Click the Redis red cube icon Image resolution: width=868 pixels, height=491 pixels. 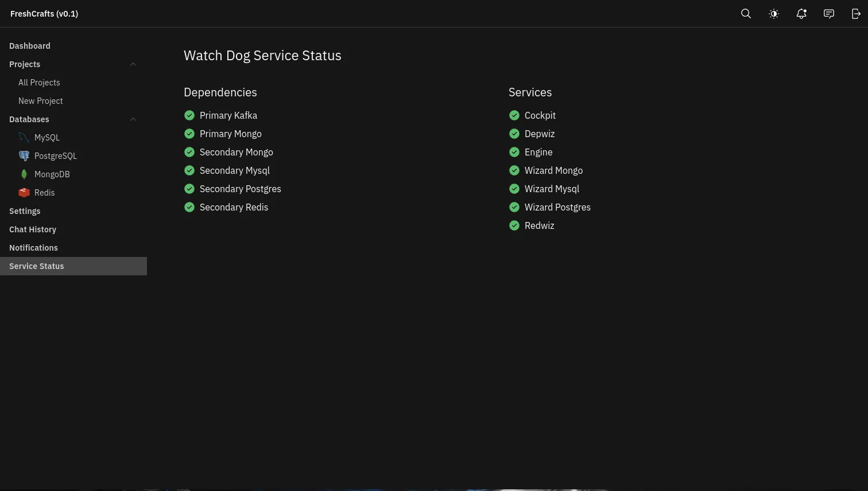pyautogui.click(x=24, y=193)
